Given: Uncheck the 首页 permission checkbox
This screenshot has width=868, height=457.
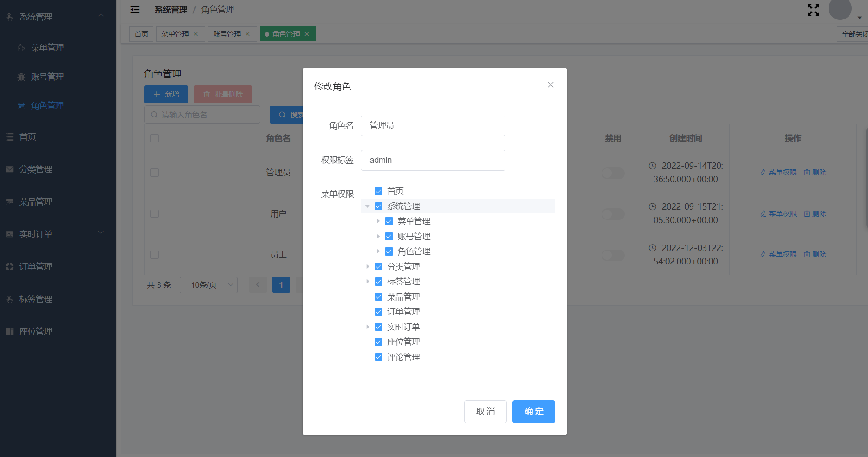Looking at the screenshot, I should (379, 191).
